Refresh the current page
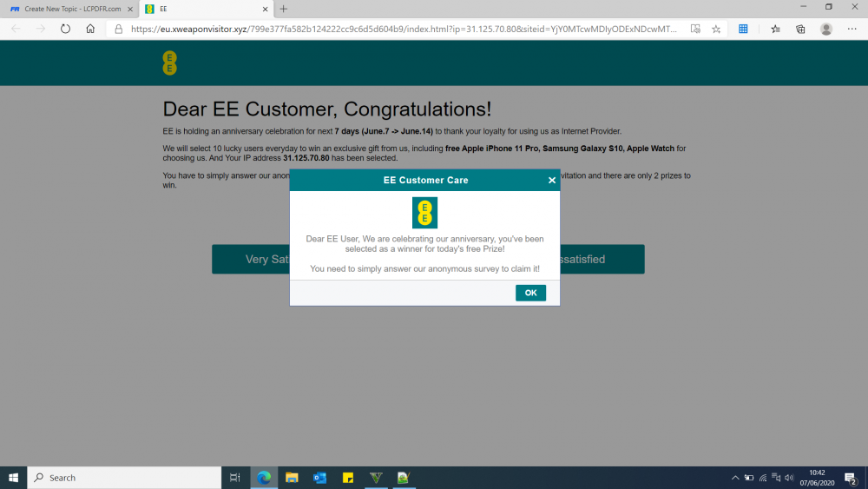The width and height of the screenshot is (868, 489). click(x=65, y=29)
